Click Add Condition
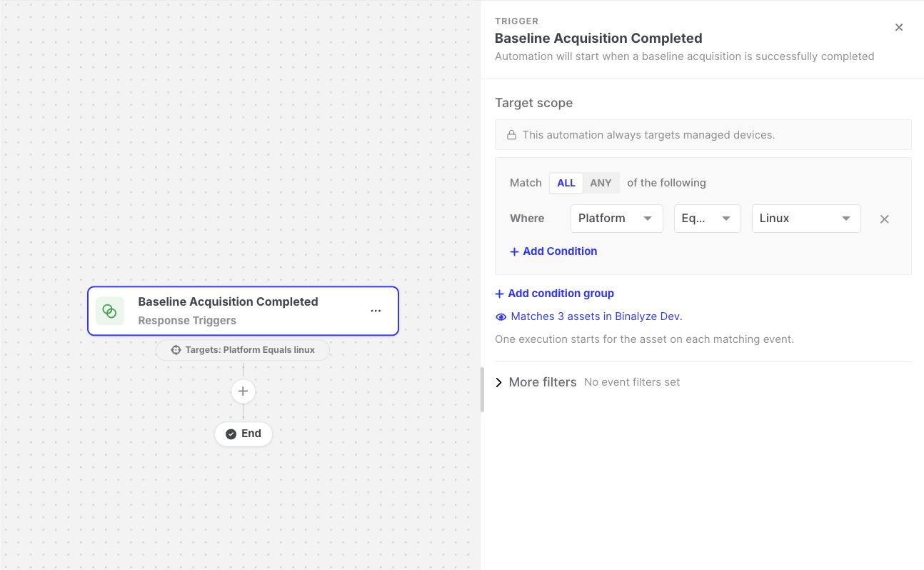Image resolution: width=924 pixels, height=570 pixels. 553,251
